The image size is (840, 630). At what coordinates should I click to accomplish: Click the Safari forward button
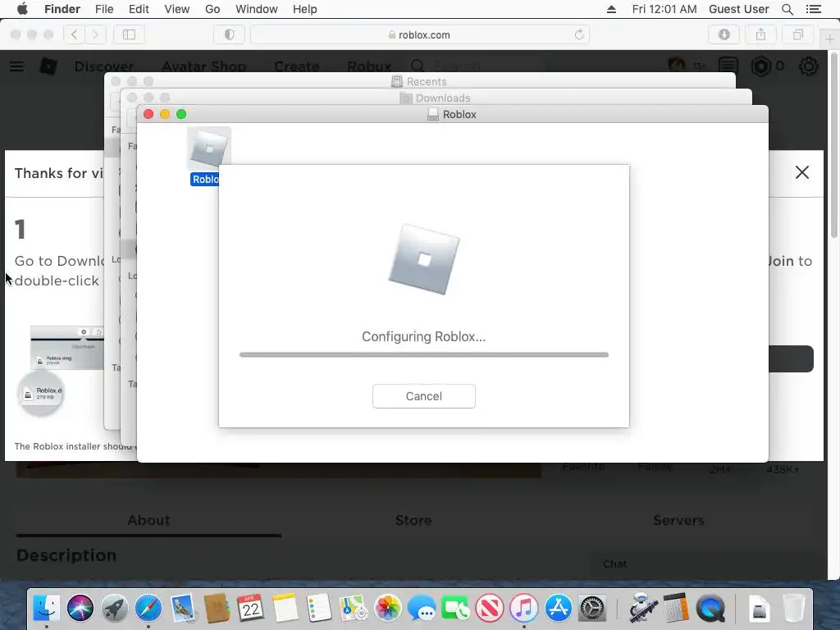pos(95,34)
